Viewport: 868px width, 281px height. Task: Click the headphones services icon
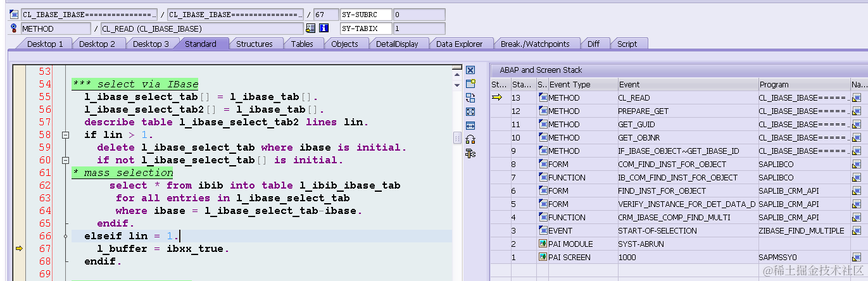tap(470, 139)
